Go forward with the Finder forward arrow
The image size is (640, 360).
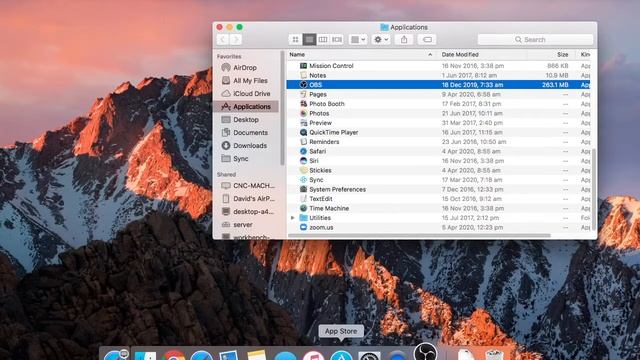(236, 40)
